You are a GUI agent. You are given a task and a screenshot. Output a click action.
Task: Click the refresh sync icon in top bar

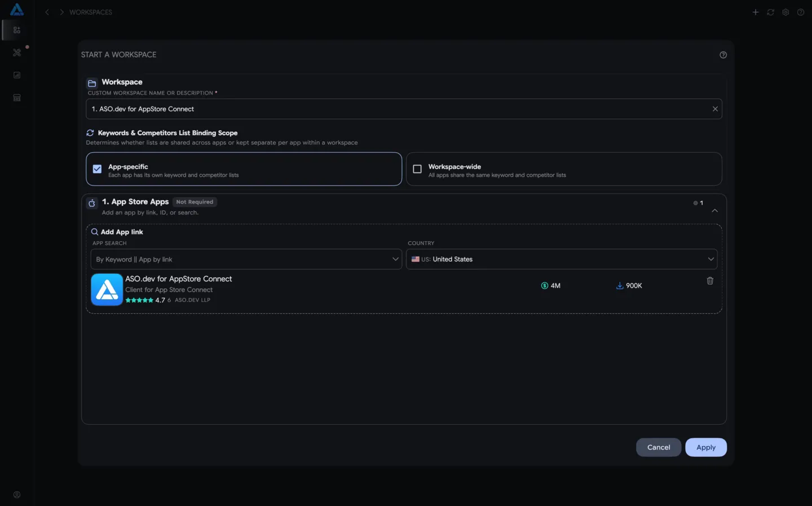pos(770,12)
